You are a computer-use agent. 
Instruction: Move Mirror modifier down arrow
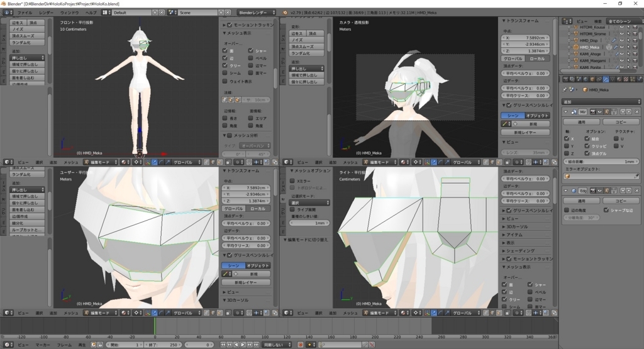[629, 112]
